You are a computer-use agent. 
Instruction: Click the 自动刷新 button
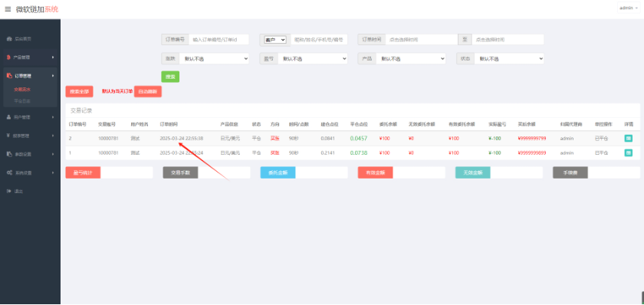[148, 91]
